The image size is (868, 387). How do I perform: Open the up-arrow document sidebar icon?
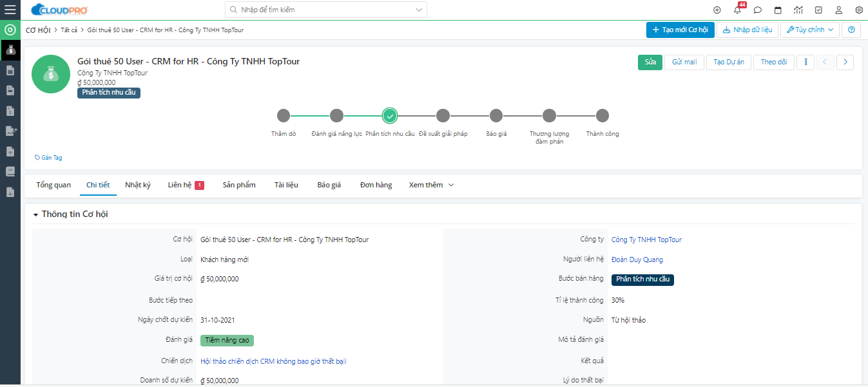click(10, 151)
